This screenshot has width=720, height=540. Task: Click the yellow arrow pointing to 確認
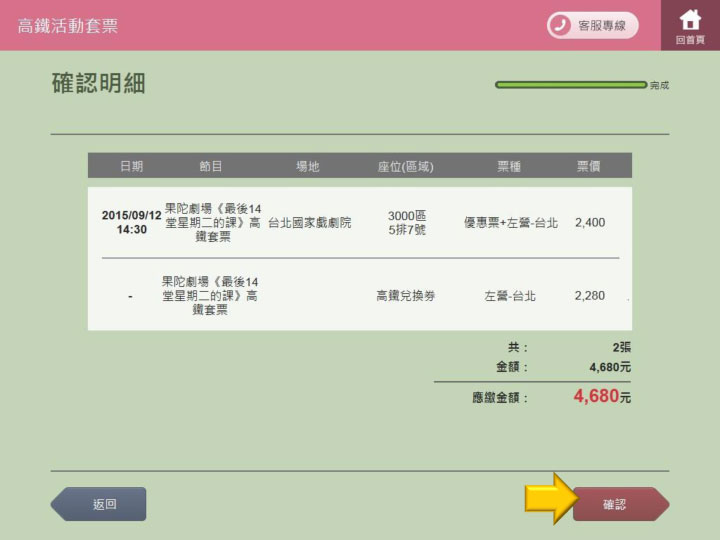pos(551,498)
